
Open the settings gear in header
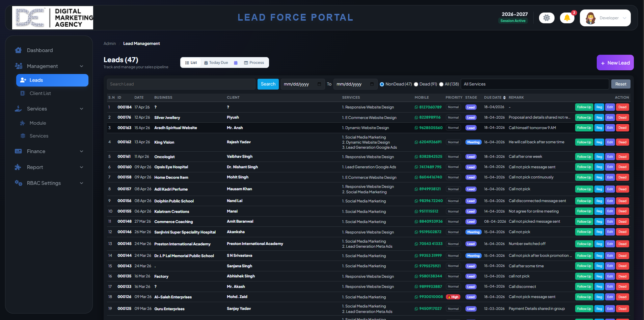(x=546, y=18)
